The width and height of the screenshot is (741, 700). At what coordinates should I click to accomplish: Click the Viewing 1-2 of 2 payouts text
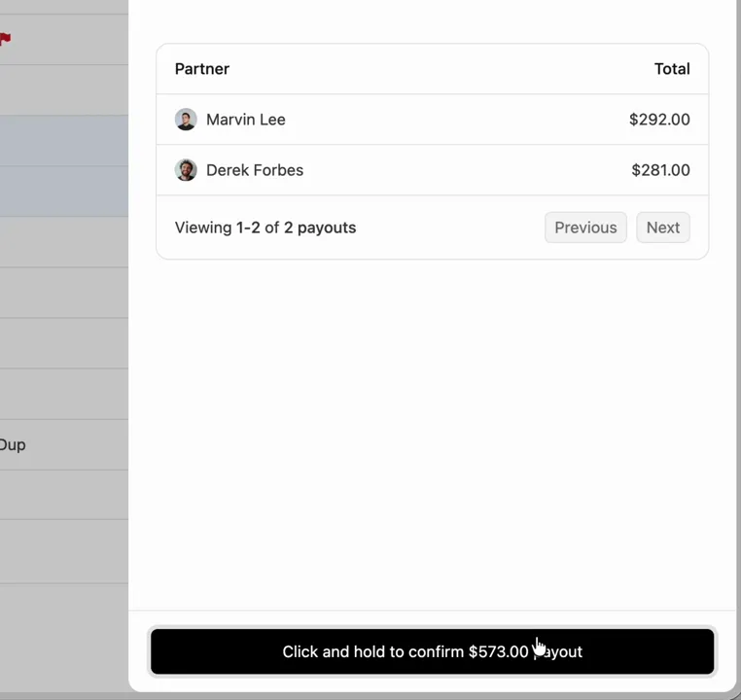[265, 227]
